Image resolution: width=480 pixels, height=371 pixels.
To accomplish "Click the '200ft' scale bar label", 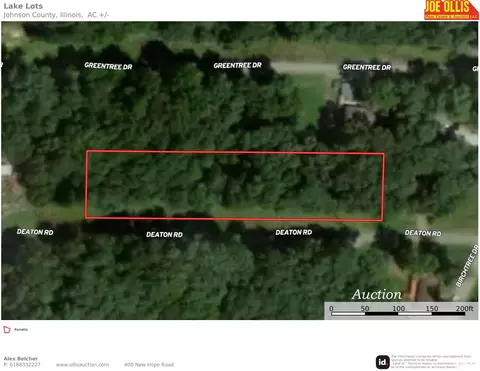I will point(464,308).
